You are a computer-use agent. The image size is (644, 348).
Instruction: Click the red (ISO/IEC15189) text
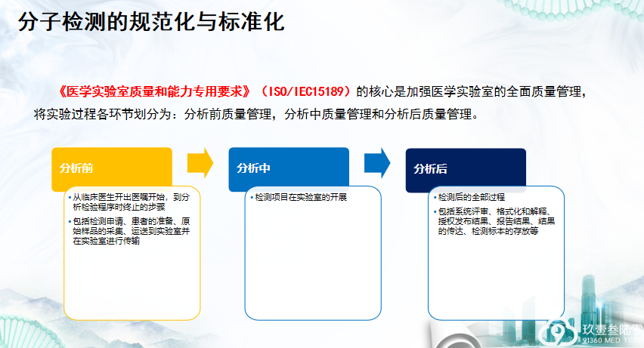pos(305,91)
